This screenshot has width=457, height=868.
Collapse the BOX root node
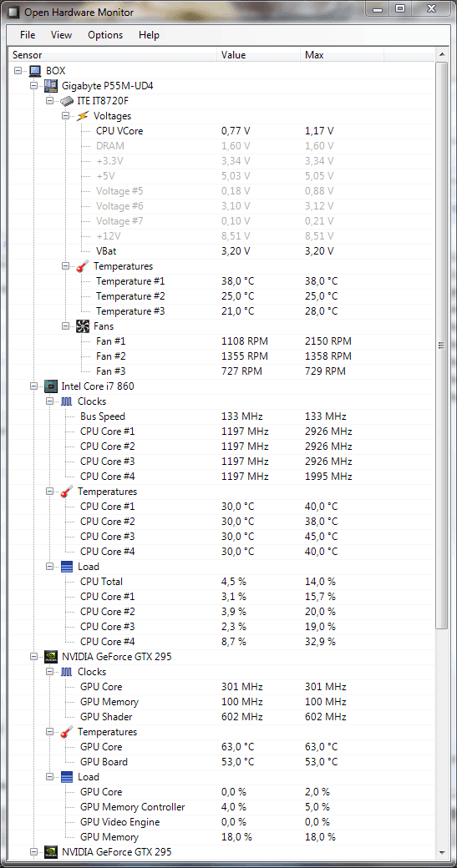18,71
